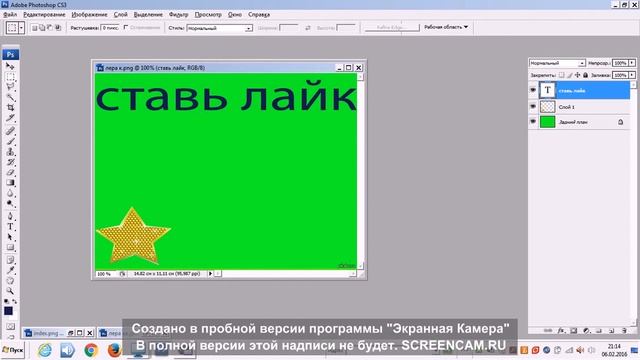Image resolution: width=640 pixels, height=360 pixels.
Task: Toggle lock position
Action: [x=578, y=75]
